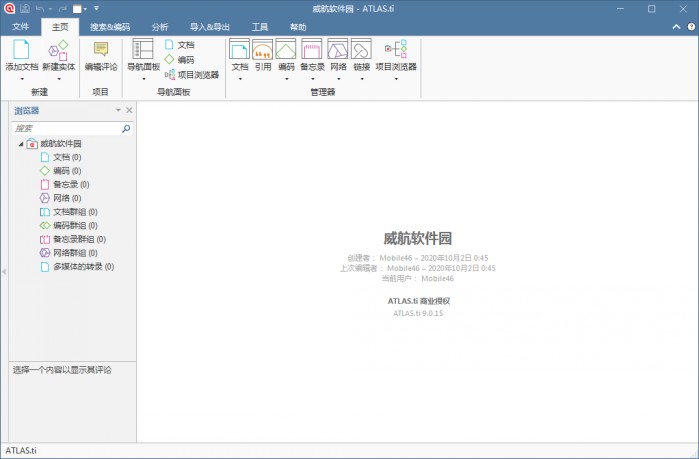This screenshot has height=459, width=699.
Task: Click the New Entities (新建实体) icon
Action: (58, 50)
